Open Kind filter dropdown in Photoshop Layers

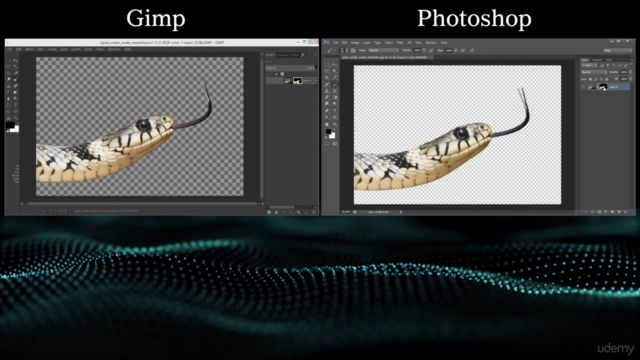point(589,65)
